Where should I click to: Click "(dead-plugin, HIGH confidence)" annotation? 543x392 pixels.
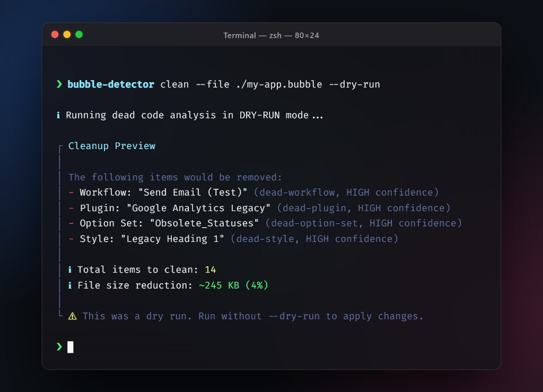(364, 208)
